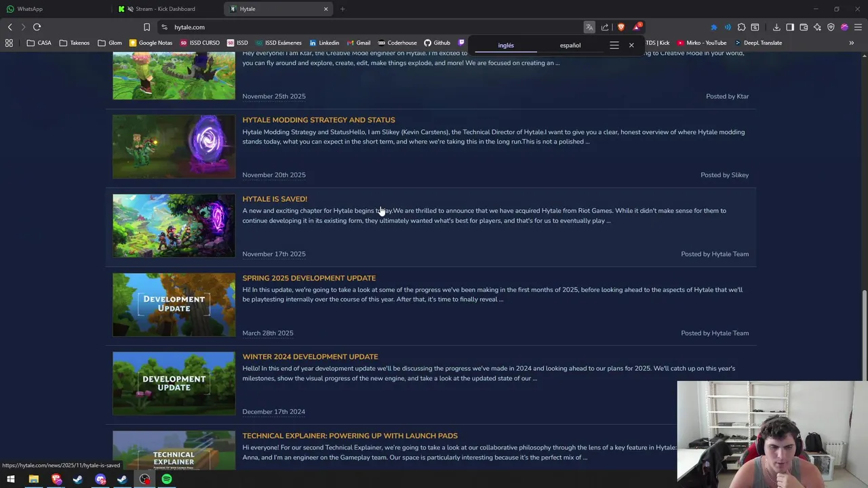Show more bookmarks with double chevron

pos(852,43)
